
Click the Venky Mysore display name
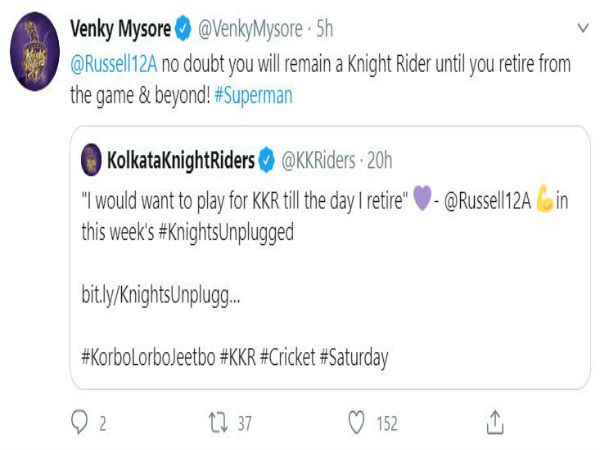tap(121, 29)
